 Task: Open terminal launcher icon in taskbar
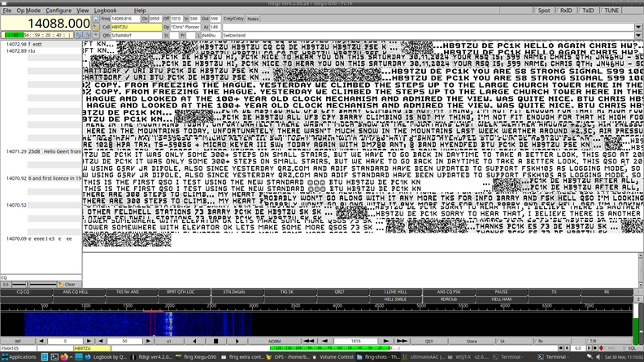point(54,357)
